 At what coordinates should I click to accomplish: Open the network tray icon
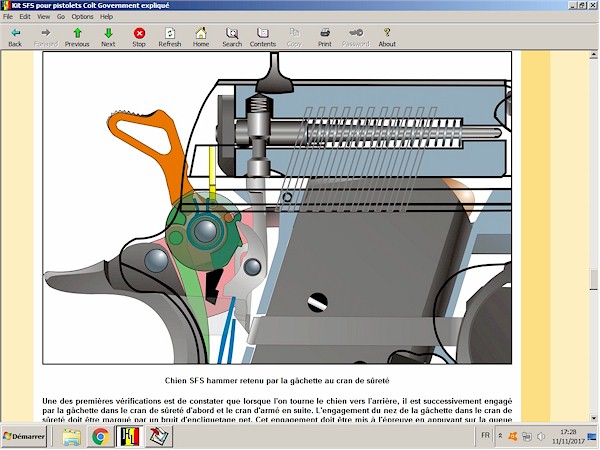pos(527,436)
